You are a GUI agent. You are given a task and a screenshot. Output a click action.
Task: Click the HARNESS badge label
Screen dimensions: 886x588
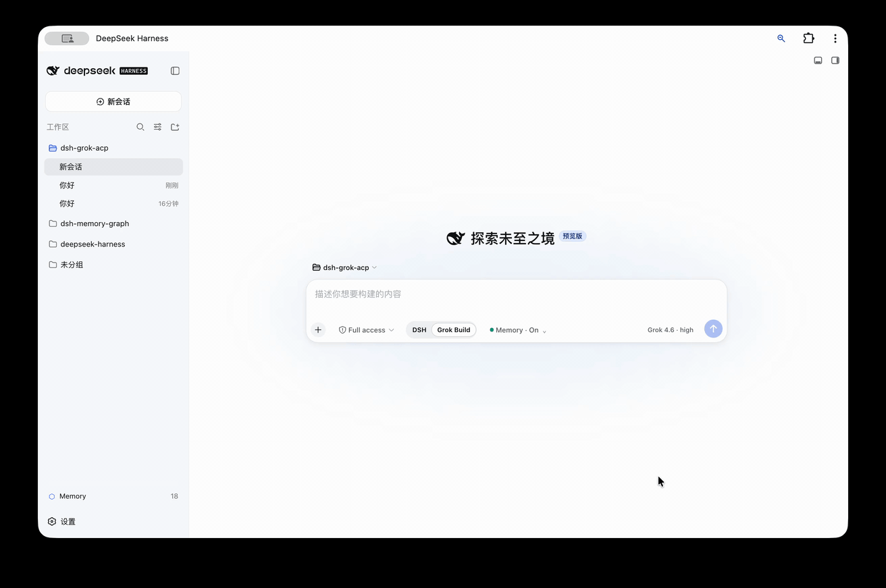coord(134,71)
